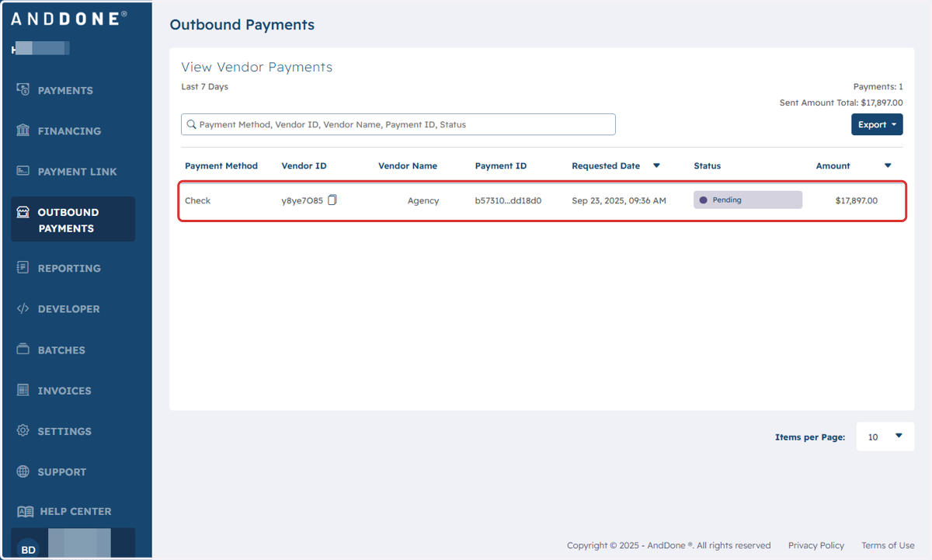Focus the vendor payments search field

(x=398, y=124)
